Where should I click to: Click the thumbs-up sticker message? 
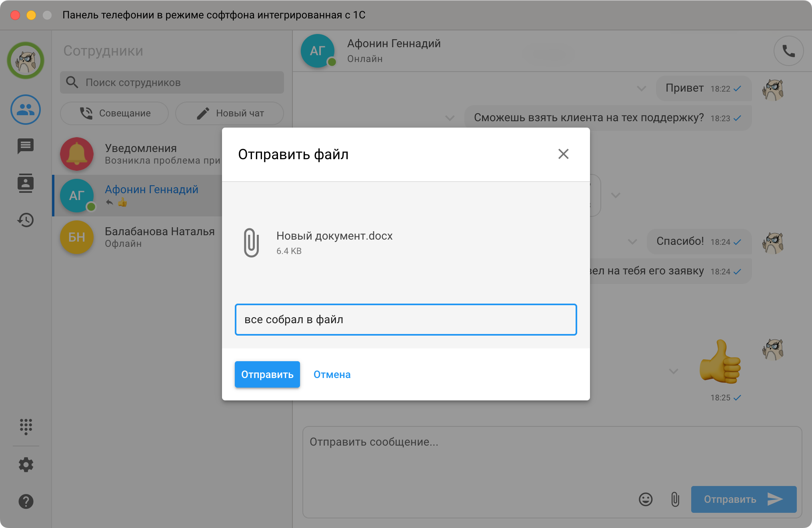[x=720, y=362]
